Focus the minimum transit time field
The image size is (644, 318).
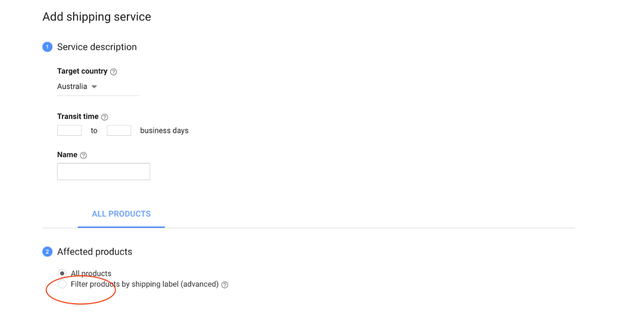tap(69, 130)
